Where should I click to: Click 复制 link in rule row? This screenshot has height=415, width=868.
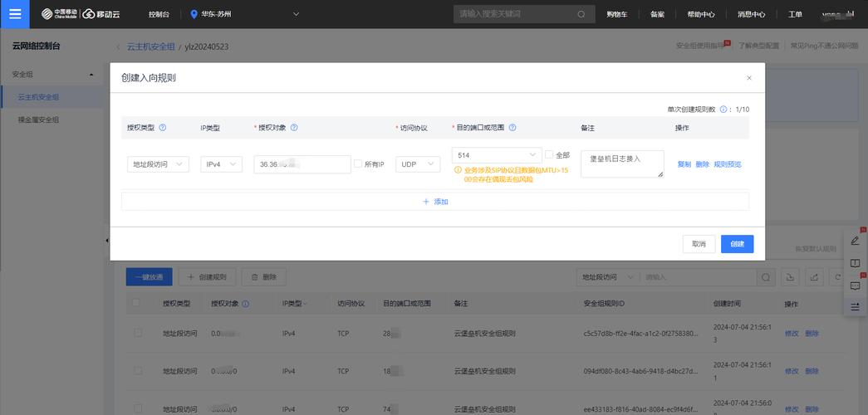(x=684, y=164)
